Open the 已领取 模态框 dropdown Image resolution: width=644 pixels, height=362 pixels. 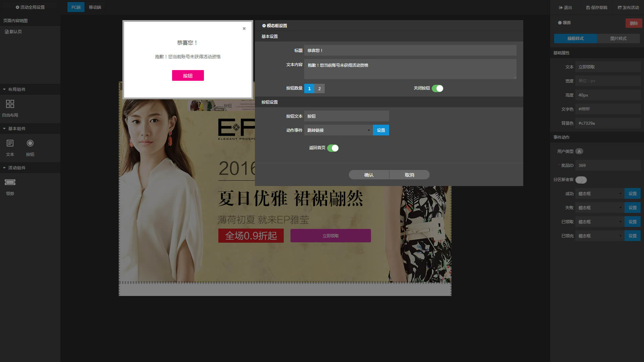pyautogui.click(x=600, y=222)
